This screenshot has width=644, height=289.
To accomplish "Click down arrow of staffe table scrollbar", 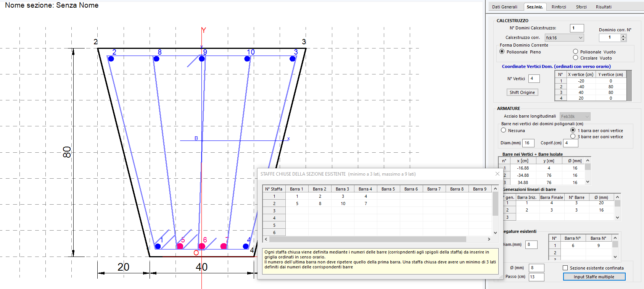I will [x=495, y=232].
